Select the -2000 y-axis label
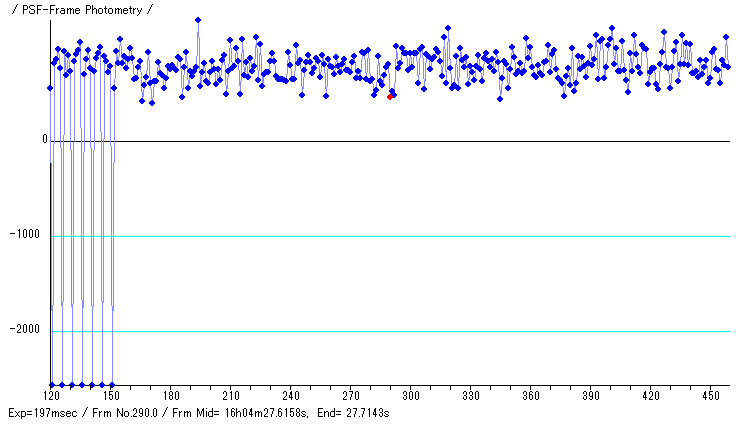The image size is (740, 425). [32, 330]
